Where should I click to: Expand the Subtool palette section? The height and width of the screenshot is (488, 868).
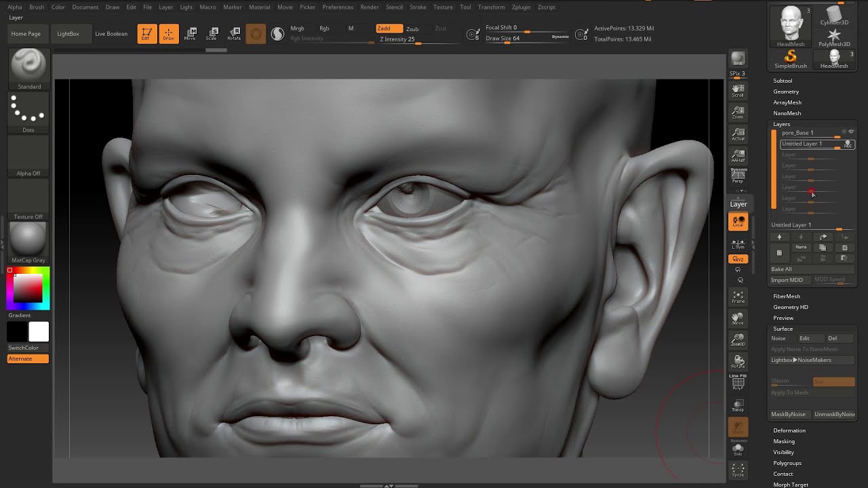783,81
